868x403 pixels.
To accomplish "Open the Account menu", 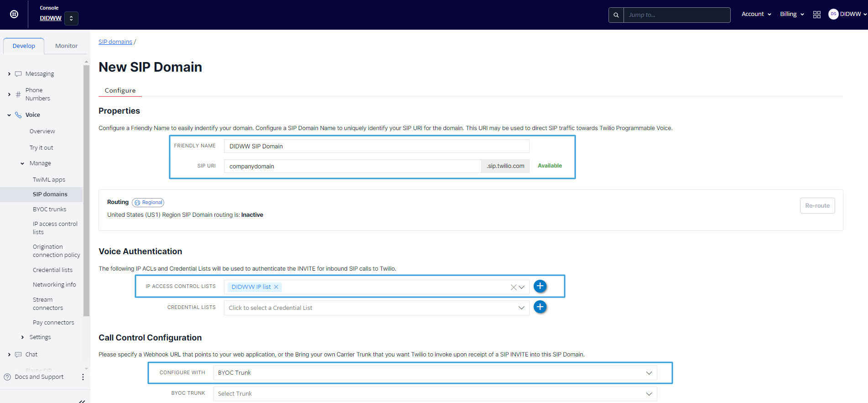I will coord(756,14).
